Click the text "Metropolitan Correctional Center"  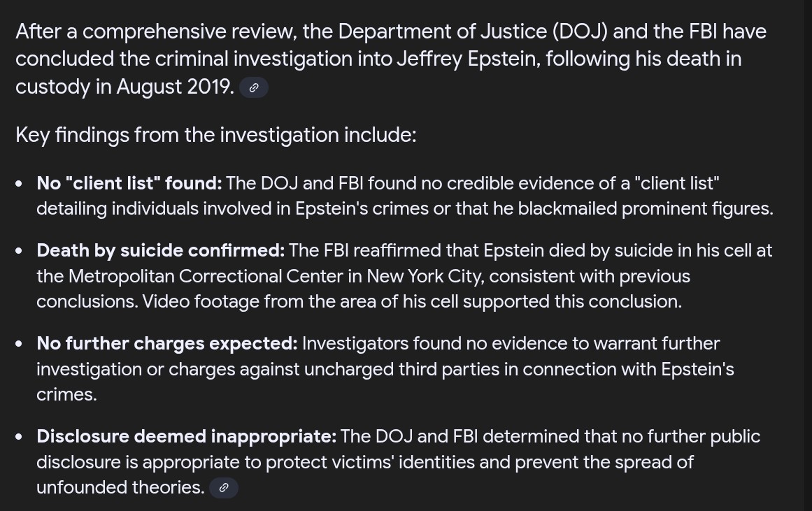[x=206, y=276]
